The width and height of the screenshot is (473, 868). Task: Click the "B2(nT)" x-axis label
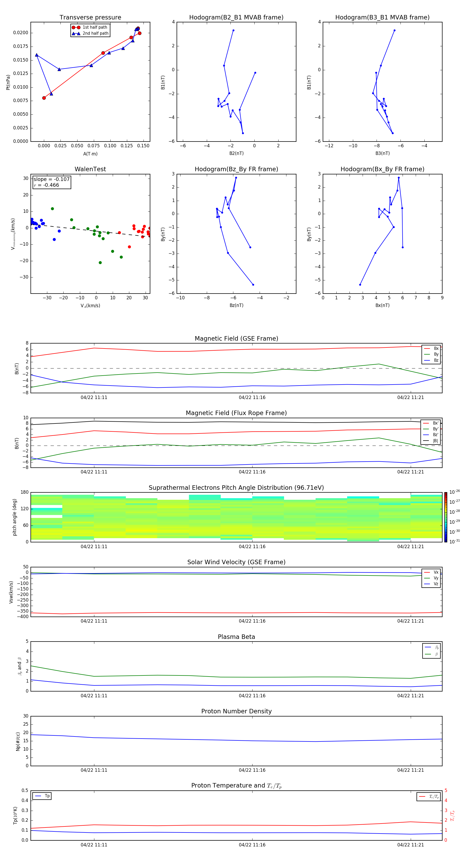coord(236,153)
